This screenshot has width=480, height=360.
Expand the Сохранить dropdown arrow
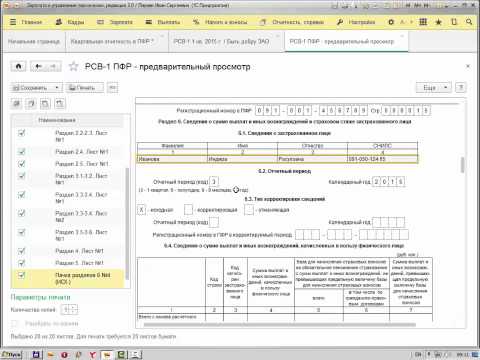tap(57, 88)
